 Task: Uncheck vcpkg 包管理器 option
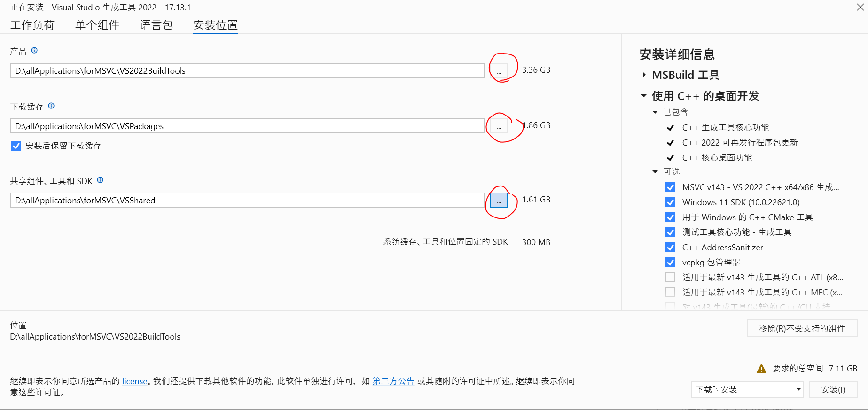670,262
